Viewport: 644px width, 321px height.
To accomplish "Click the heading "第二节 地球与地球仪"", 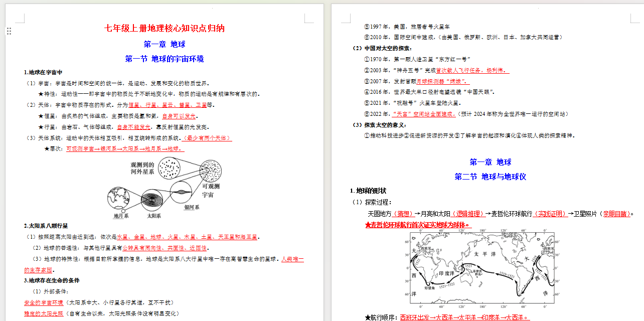I will 490,177.
